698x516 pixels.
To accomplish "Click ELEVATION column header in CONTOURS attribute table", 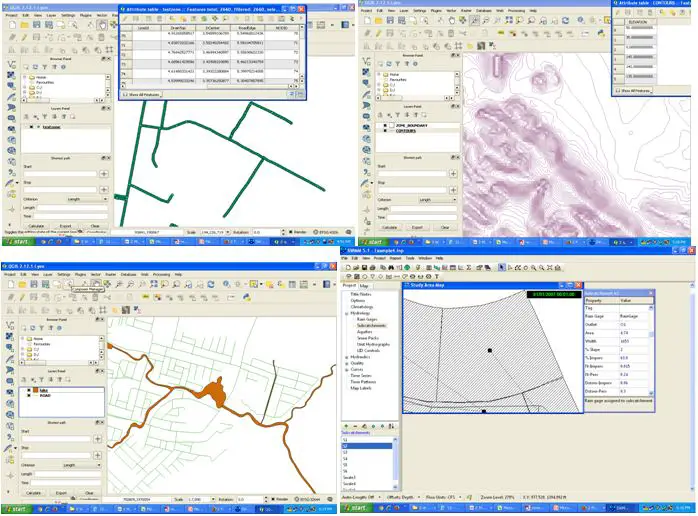I will 637,22.
